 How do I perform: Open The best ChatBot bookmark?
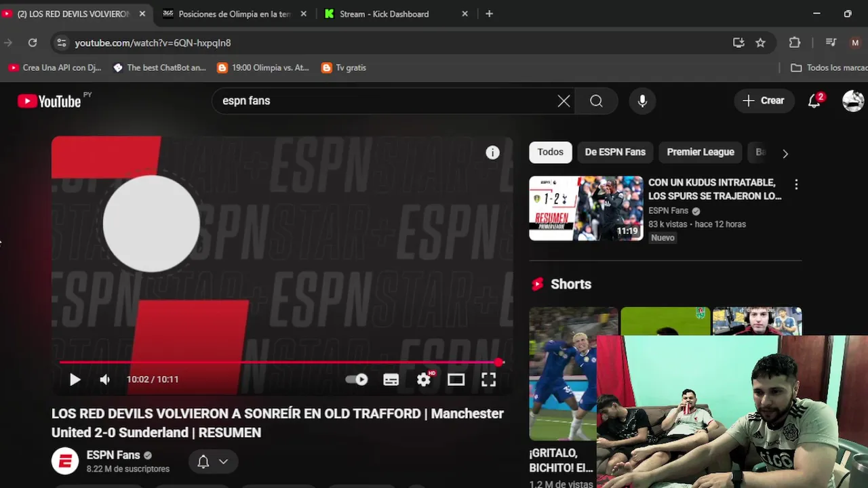(x=159, y=68)
